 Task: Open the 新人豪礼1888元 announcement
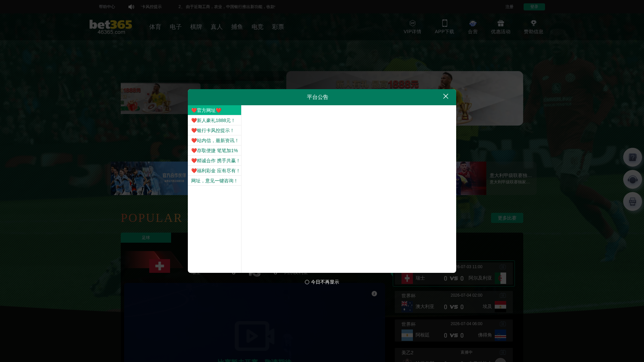(214, 120)
